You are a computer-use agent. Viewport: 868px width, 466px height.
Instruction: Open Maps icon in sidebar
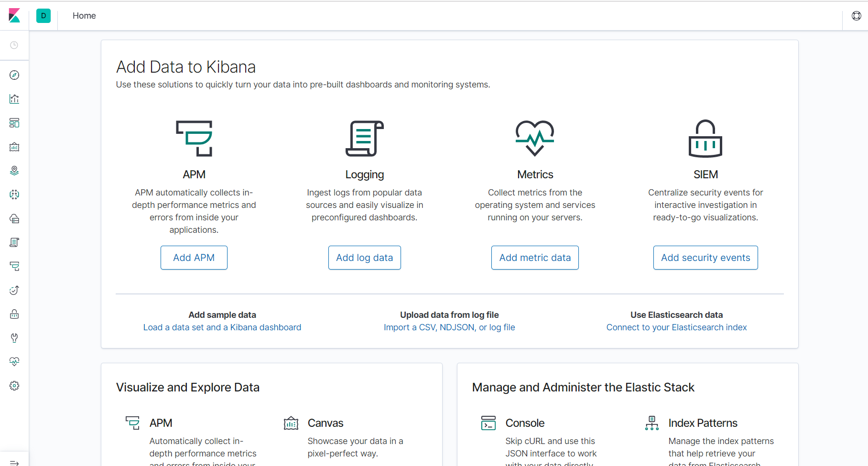[x=14, y=171]
